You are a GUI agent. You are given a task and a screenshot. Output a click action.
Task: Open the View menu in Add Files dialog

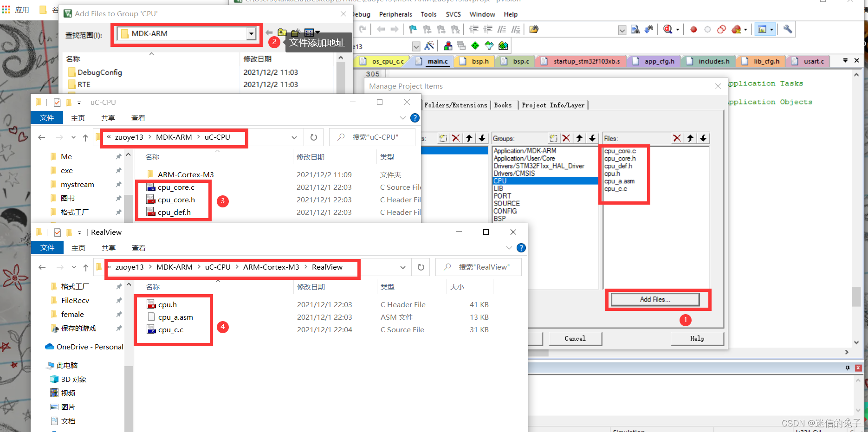(x=311, y=32)
